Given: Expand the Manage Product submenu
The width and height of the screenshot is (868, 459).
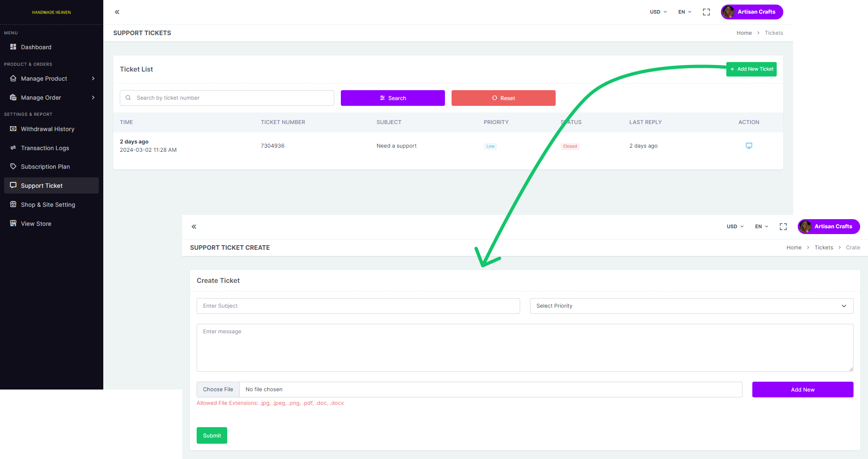Looking at the screenshot, I should click(93, 79).
